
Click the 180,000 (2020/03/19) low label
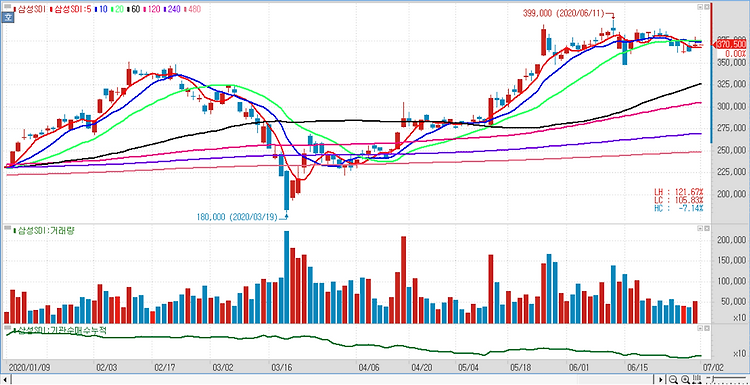(237, 217)
